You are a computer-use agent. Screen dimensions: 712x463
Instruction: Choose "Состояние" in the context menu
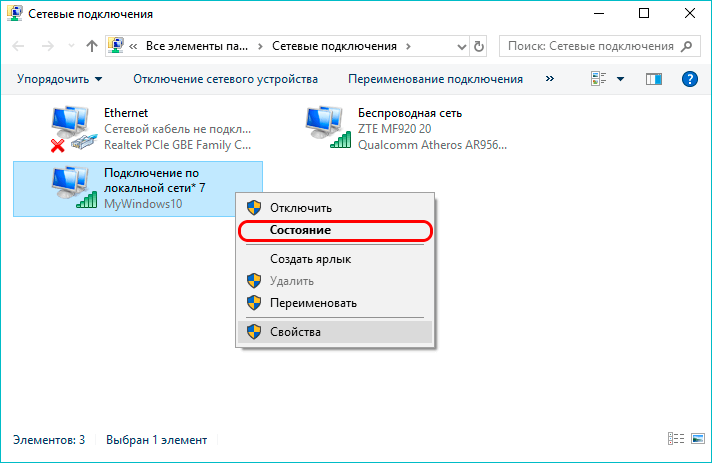(335, 230)
